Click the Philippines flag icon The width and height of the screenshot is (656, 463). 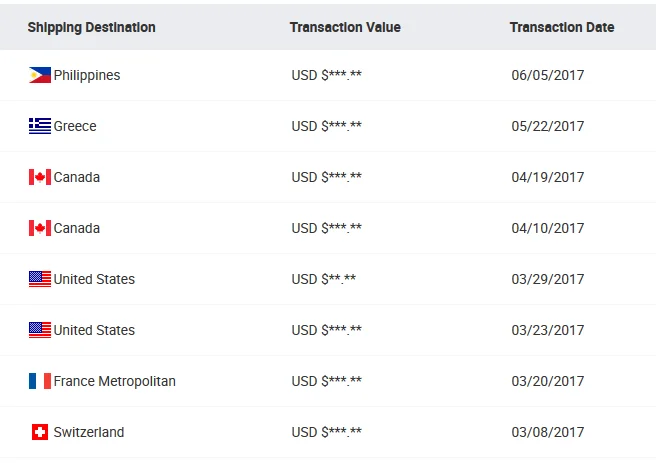pyautogui.click(x=40, y=75)
